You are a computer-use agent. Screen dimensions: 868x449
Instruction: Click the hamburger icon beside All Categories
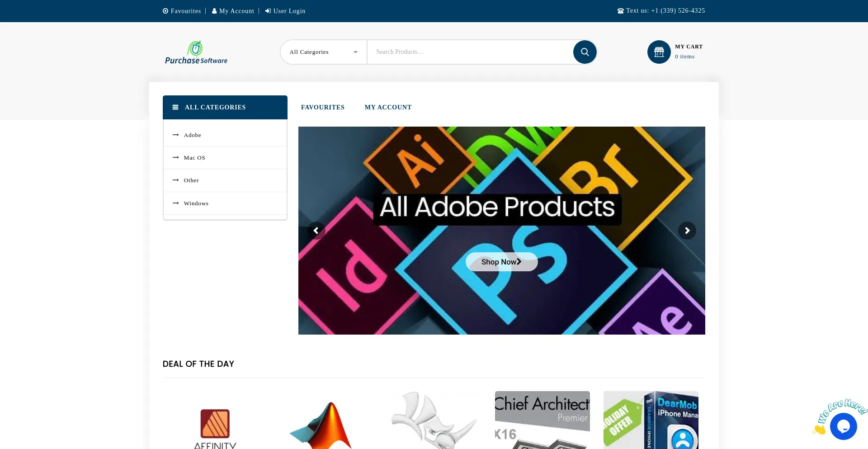pos(175,108)
